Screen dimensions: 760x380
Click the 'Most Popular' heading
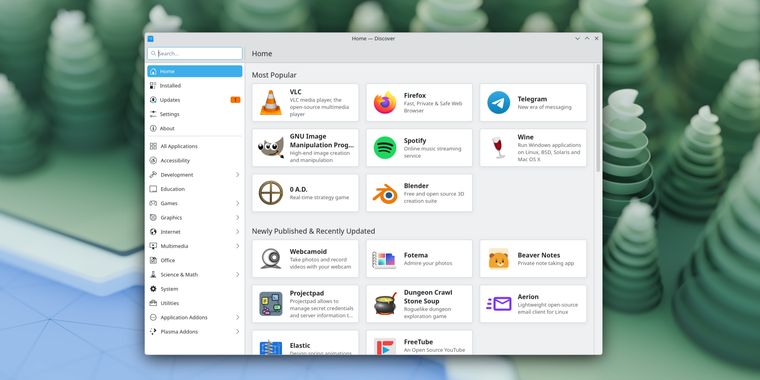274,75
